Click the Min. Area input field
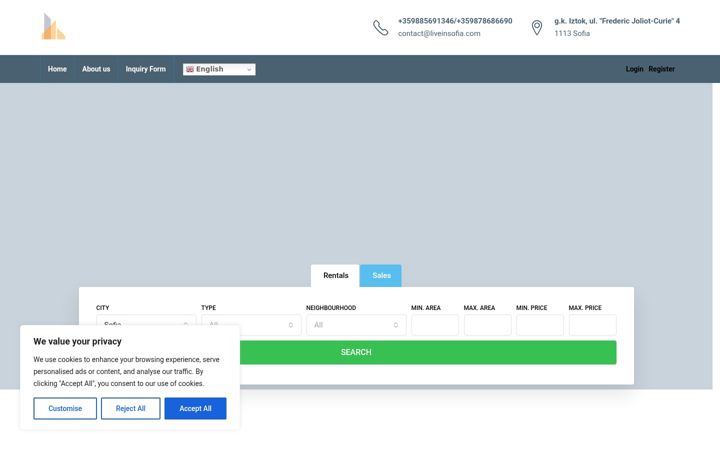This screenshot has height=450, width=720. click(434, 325)
